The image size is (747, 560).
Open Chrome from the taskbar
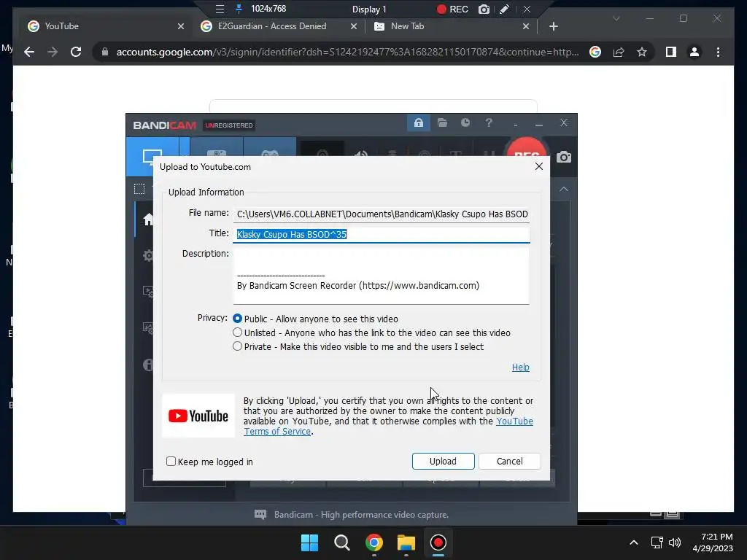coord(374,542)
